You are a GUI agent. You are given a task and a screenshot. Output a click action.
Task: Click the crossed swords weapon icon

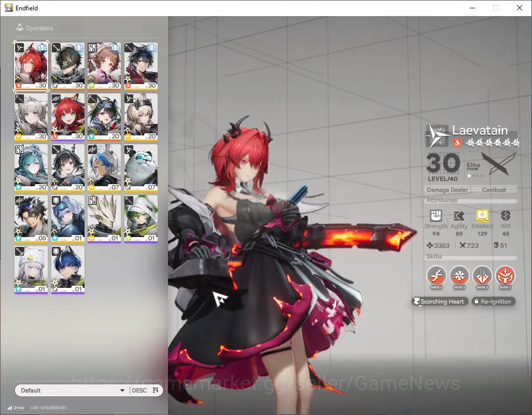point(498,163)
